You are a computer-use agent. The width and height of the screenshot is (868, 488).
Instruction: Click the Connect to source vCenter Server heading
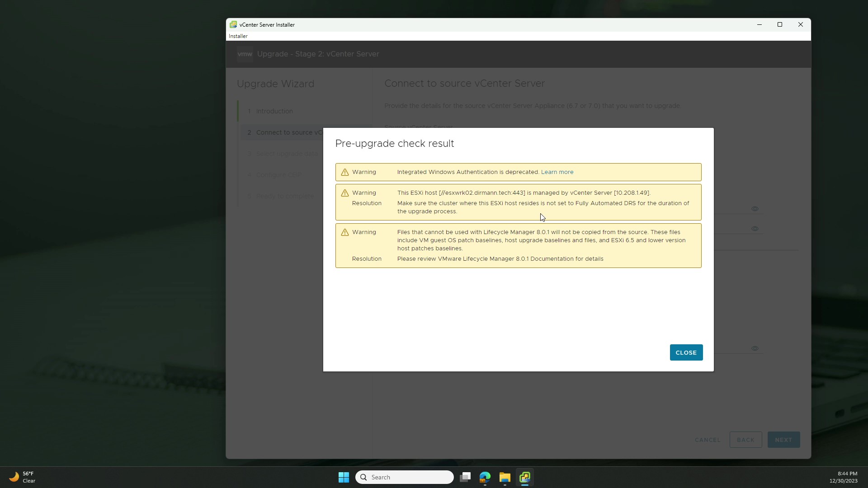[465, 84]
